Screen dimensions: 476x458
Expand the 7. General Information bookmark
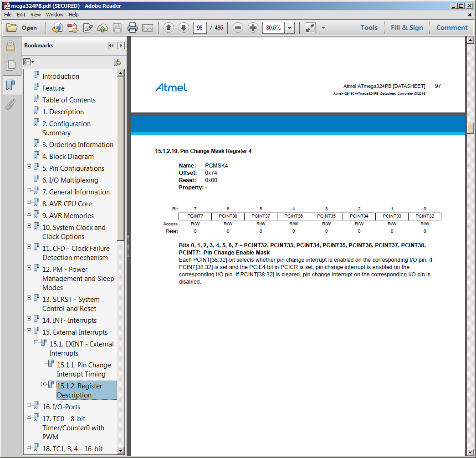[x=29, y=190]
